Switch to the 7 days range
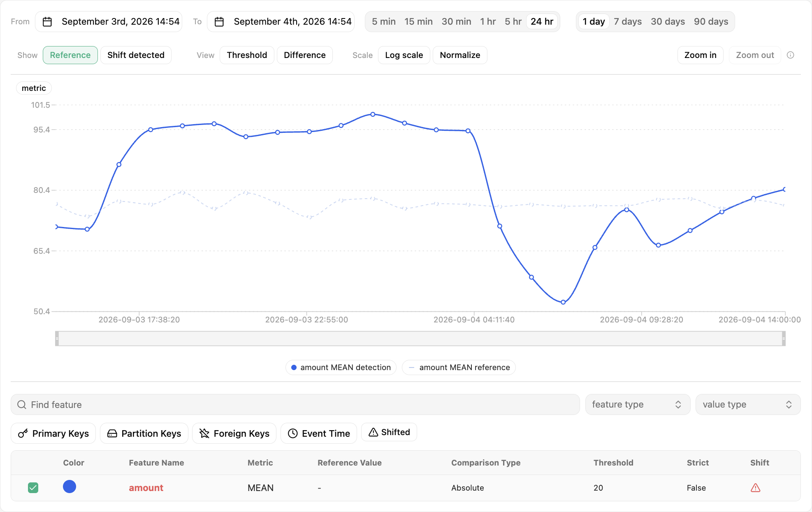Screen dimensions: 812x512 coord(628,22)
